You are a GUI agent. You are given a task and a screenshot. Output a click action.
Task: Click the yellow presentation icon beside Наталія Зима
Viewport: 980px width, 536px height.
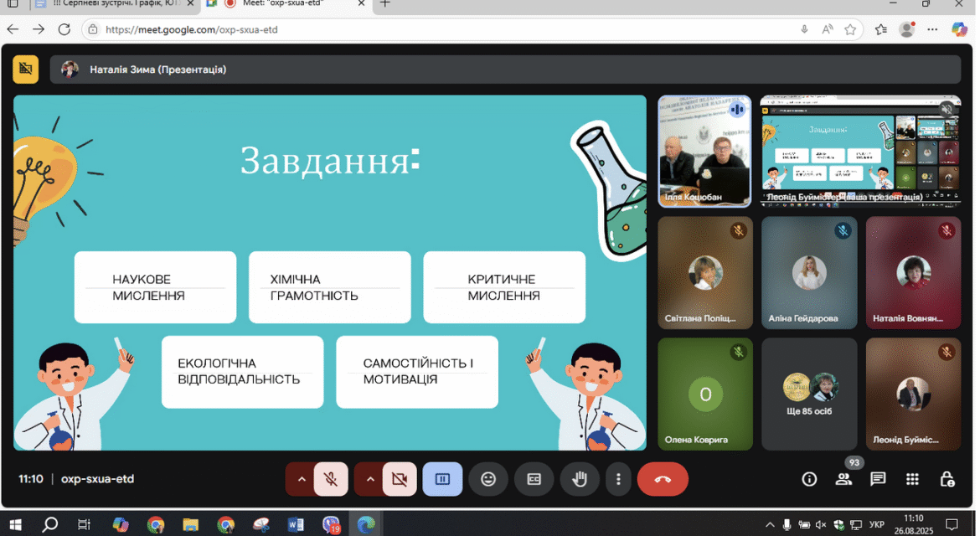click(x=26, y=69)
